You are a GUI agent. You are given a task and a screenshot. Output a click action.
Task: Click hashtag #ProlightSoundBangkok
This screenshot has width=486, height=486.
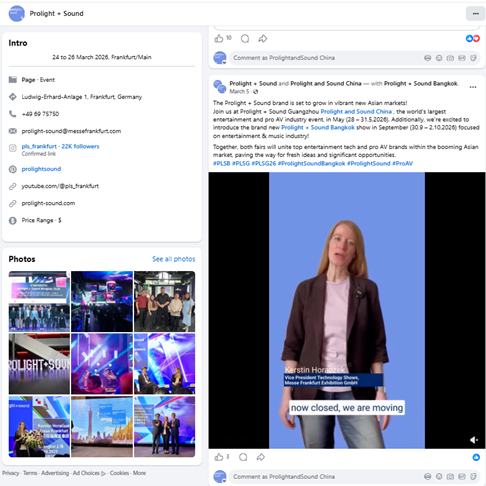[311, 163]
